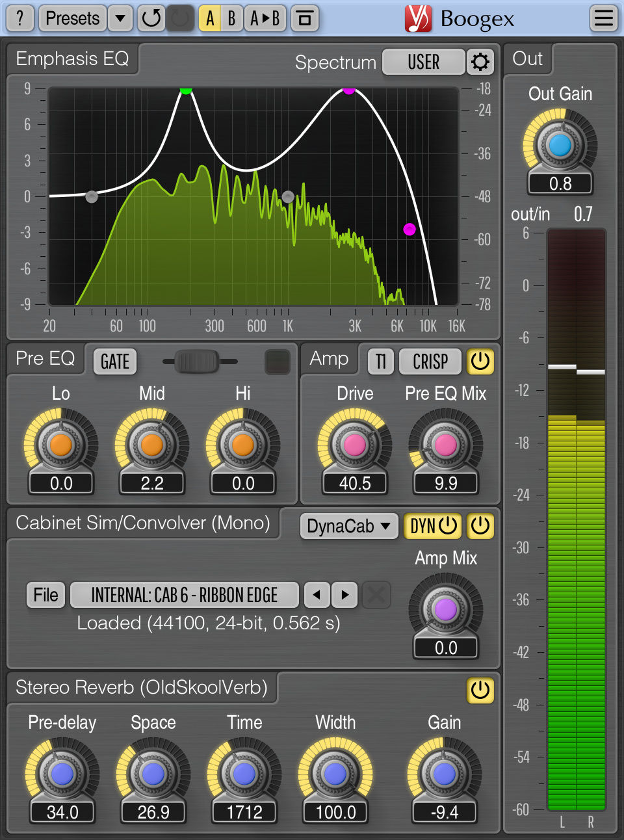Click the 'Loaded (44100, 24-bit, 0.562 s)' text
Viewport: 624px width, 840px height.
point(209,623)
